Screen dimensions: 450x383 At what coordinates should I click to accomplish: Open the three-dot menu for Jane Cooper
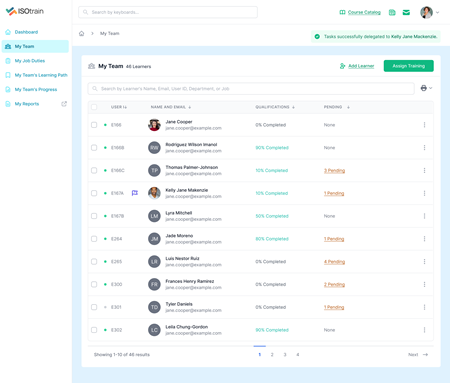(x=424, y=125)
